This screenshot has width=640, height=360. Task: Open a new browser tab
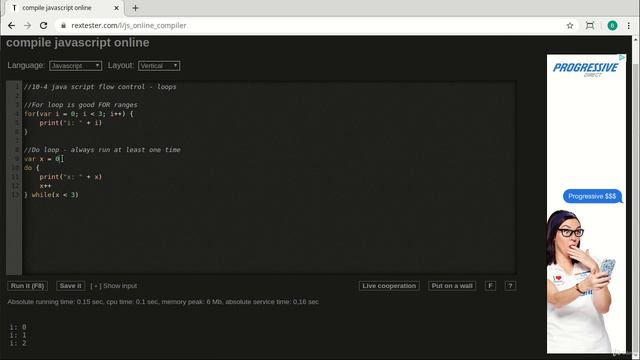tap(136, 8)
